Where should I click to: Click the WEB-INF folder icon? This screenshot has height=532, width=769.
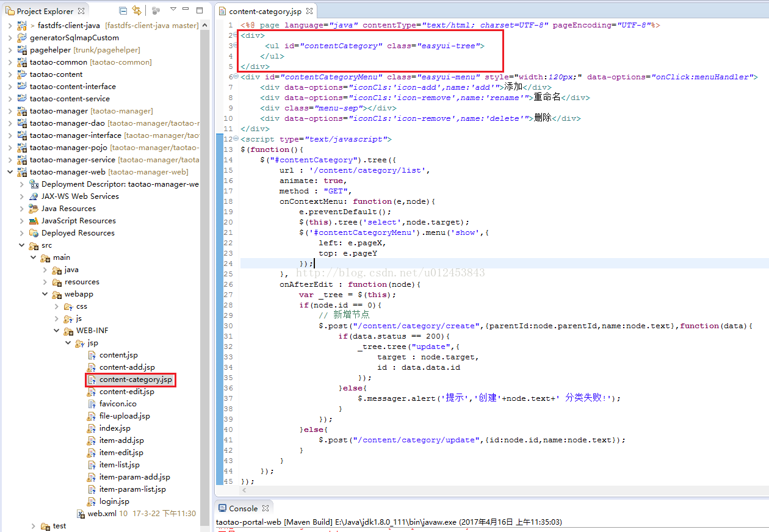coord(69,330)
